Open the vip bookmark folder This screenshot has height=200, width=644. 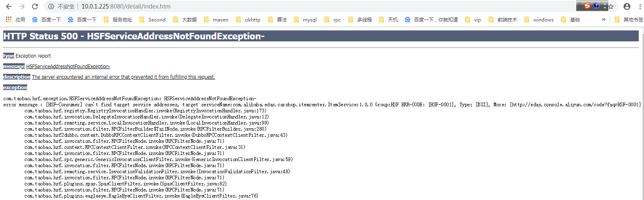pos(473,19)
